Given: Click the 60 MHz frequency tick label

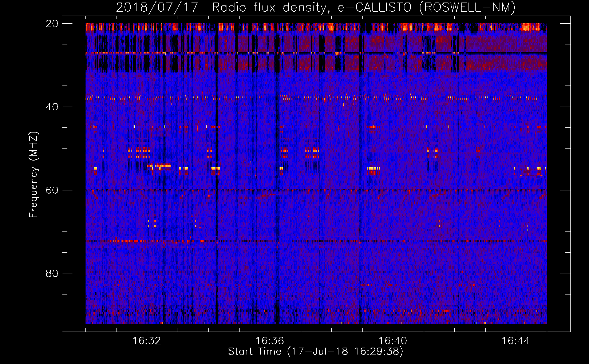Looking at the screenshot, I should (52, 190).
